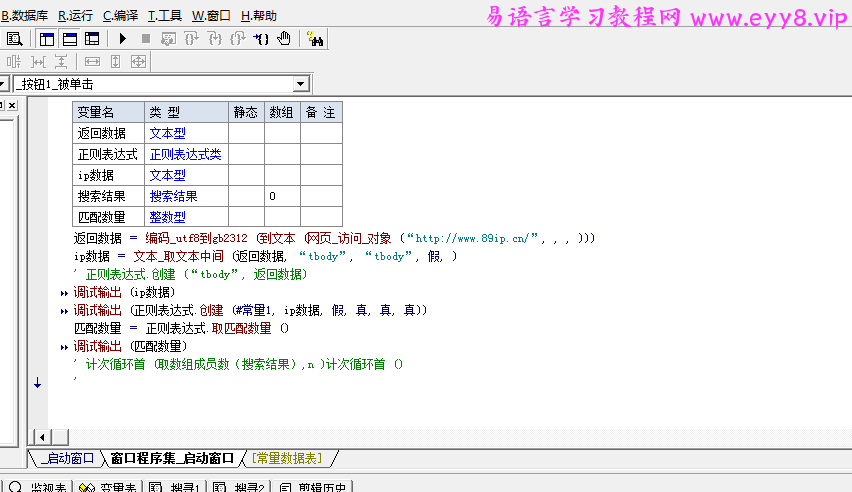Click the 数组 column header
Viewport: 852px width, 492px height.
pyautogui.click(x=282, y=112)
